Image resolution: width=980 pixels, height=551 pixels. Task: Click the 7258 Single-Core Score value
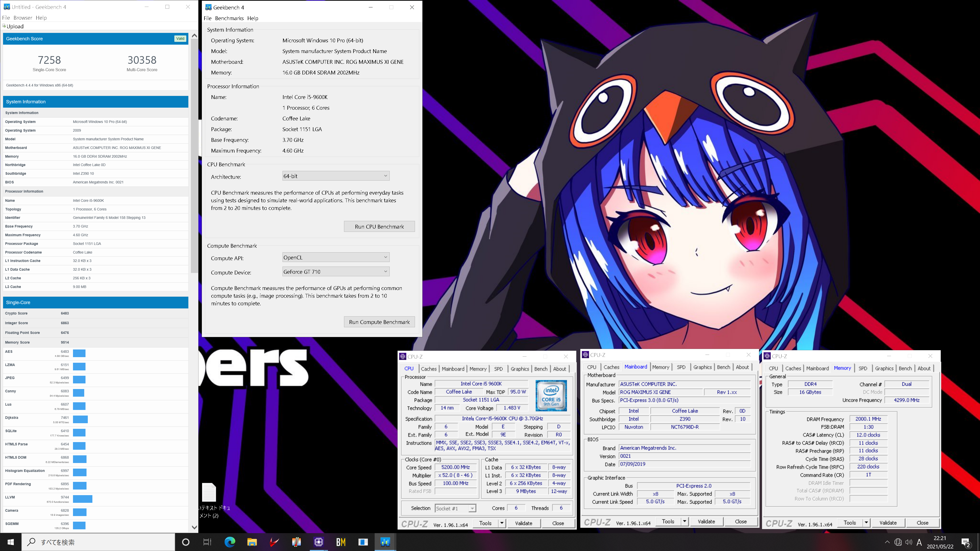tap(49, 60)
